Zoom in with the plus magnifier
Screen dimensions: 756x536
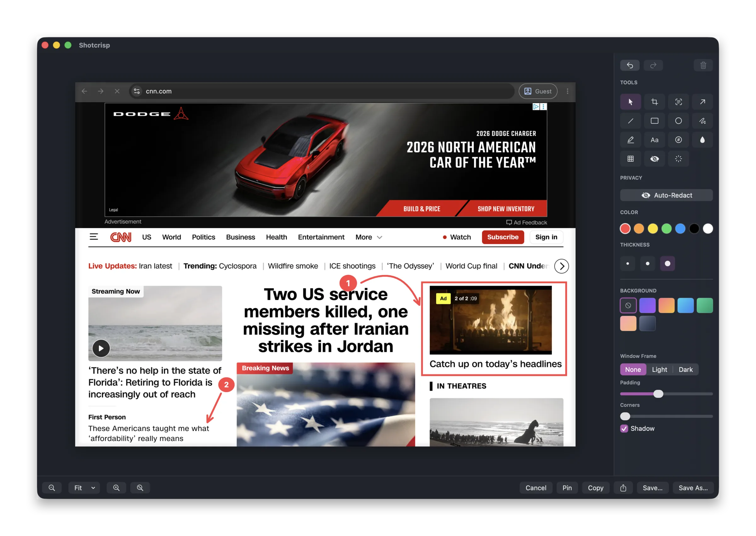point(116,487)
